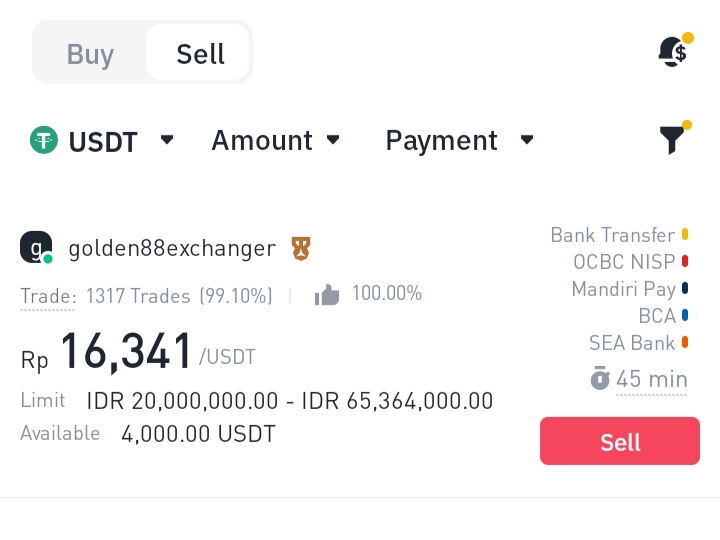Open golden88exchanger merchant profile
Viewport: 720px width, 540px height.
pyautogui.click(x=171, y=248)
